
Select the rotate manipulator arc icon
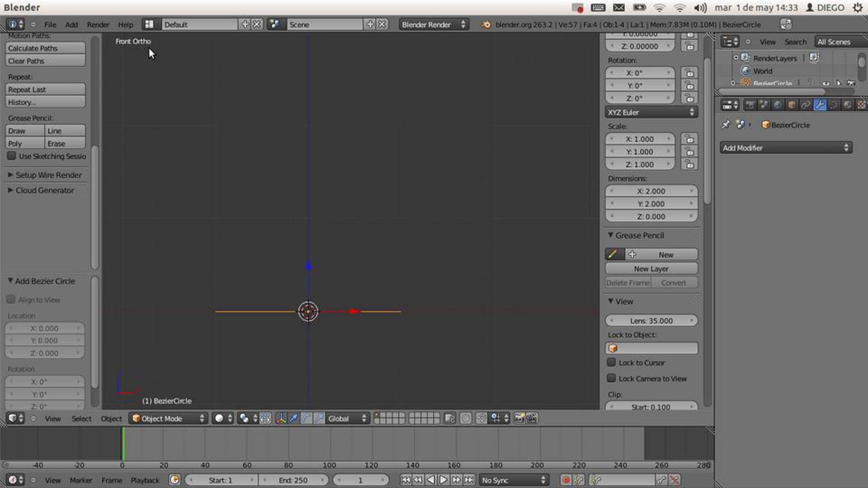pos(306,419)
